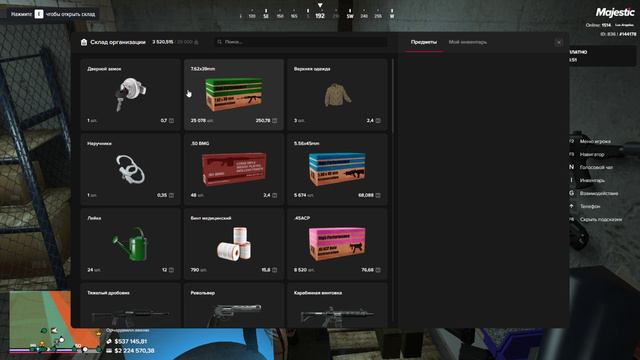Click the capacity weight icon in header
Screen dimensions: 640x360
196,42
